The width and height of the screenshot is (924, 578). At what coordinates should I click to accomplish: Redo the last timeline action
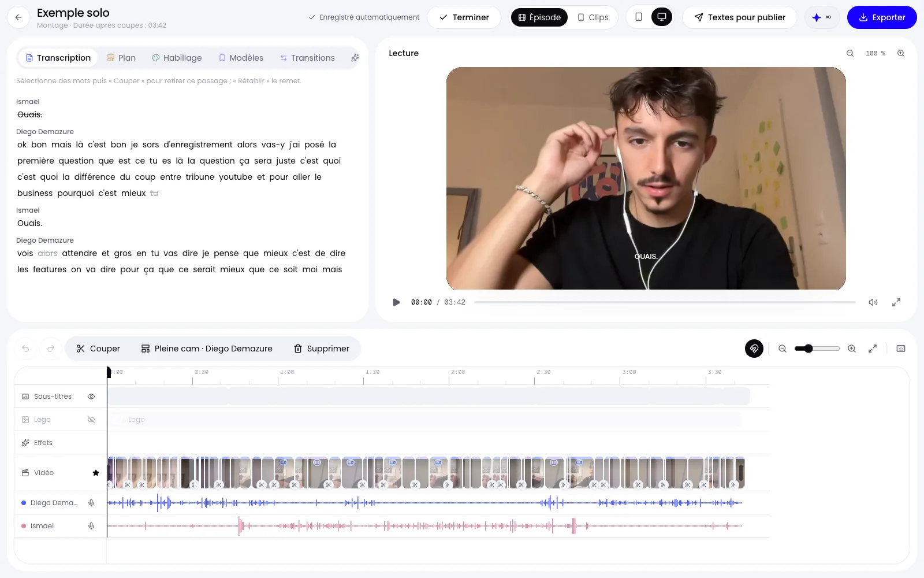(x=51, y=349)
